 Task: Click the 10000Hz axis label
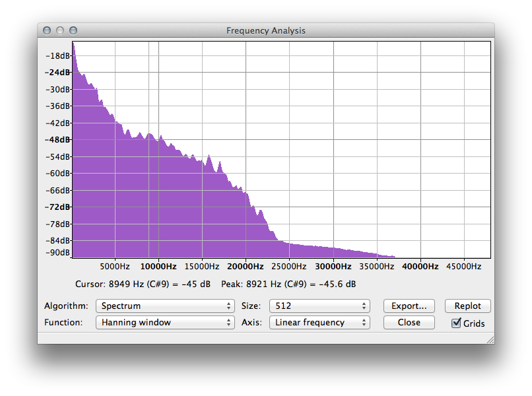click(x=158, y=267)
